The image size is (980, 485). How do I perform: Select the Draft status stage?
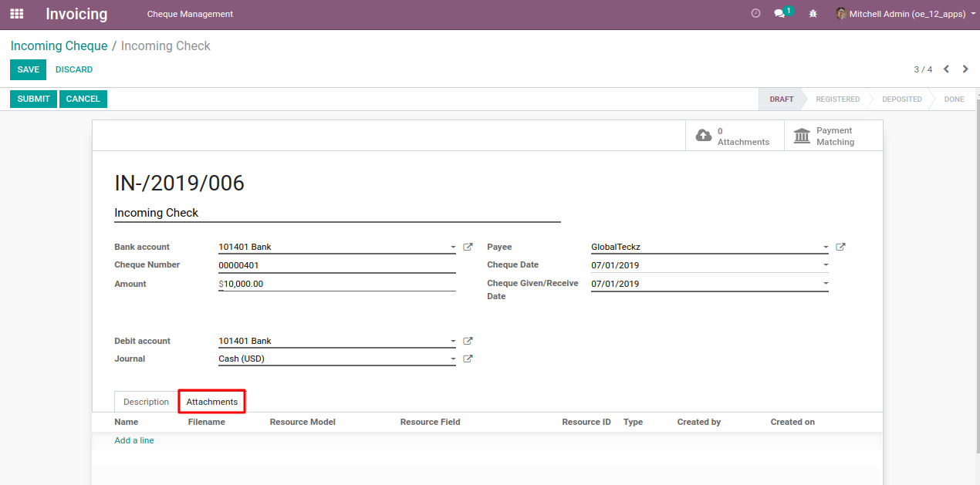(782, 99)
